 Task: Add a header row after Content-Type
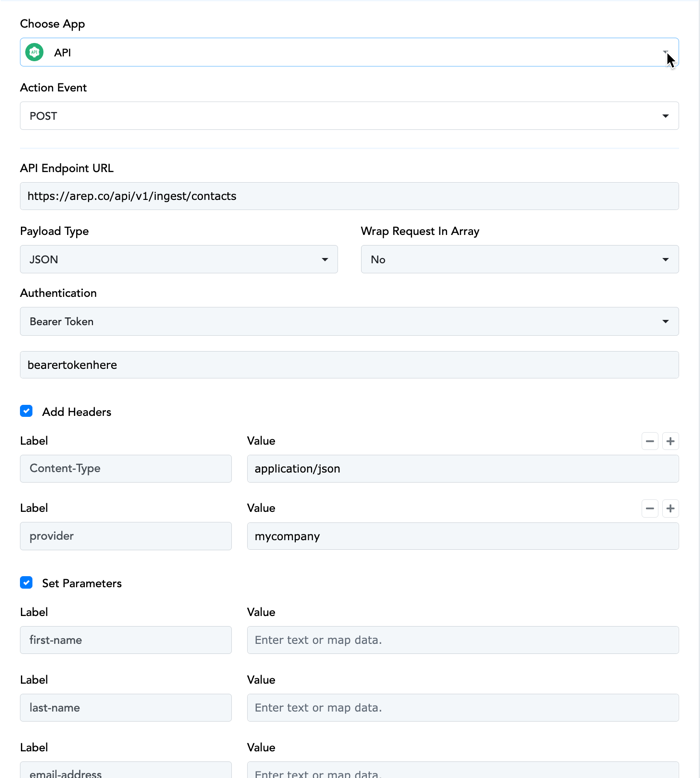tap(670, 441)
